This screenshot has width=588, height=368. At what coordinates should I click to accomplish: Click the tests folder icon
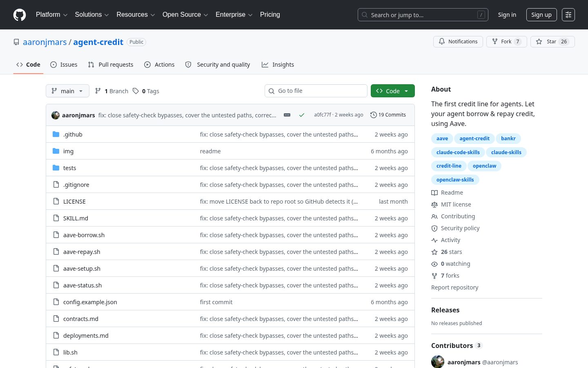(56, 168)
